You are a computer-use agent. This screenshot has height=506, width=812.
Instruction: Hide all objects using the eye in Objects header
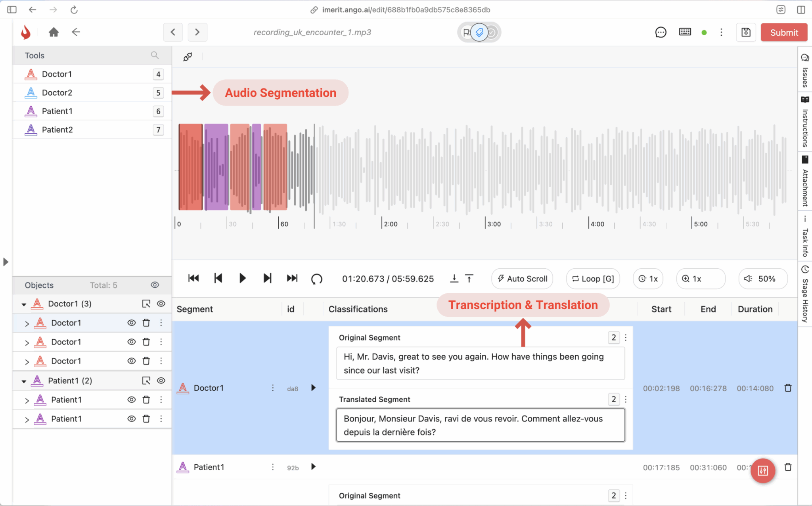(155, 285)
